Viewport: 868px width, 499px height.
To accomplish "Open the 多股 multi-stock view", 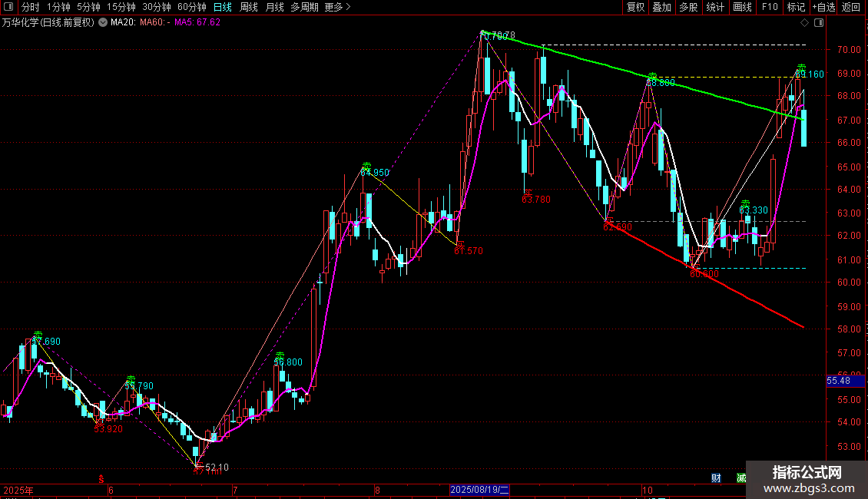I will pyautogui.click(x=688, y=7).
